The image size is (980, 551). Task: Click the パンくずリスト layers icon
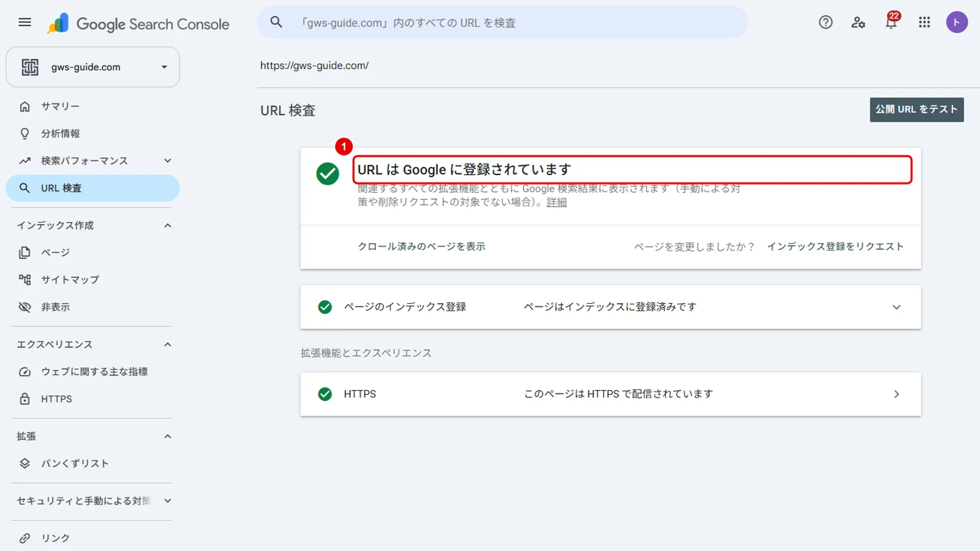point(24,463)
